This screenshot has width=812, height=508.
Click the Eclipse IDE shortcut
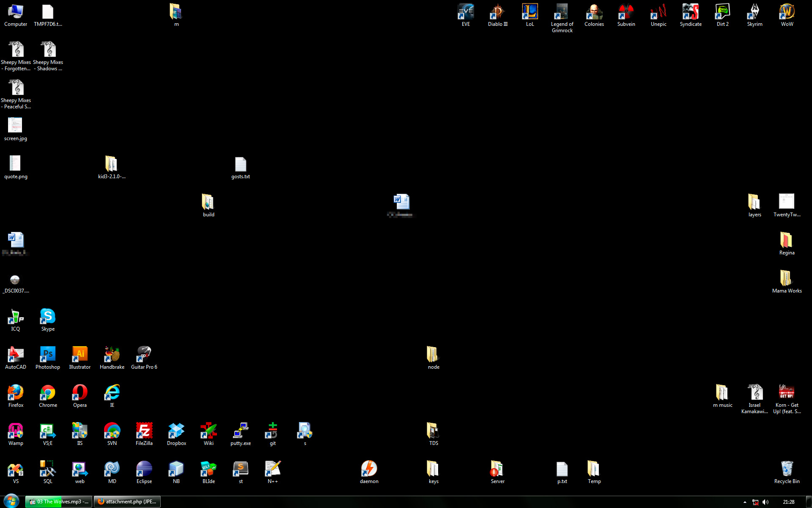point(144,469)
